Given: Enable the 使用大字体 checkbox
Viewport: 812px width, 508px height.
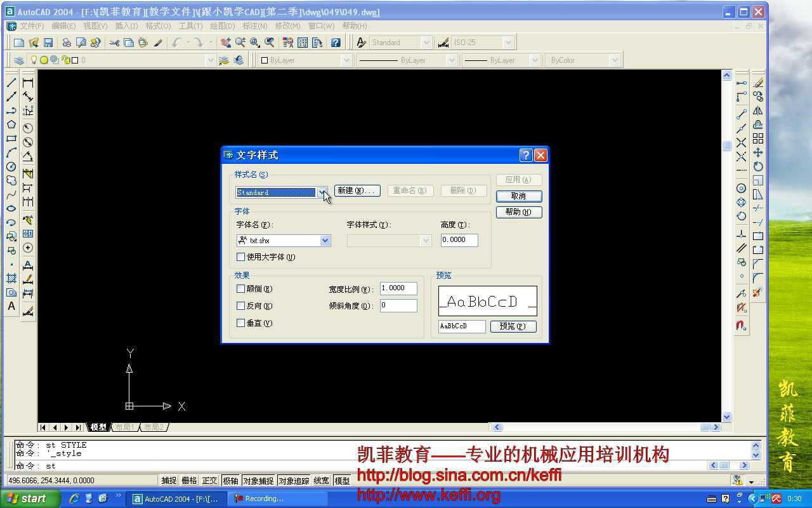Looking at the screenshot, I should pyautogui.click(x=241, y=257).
